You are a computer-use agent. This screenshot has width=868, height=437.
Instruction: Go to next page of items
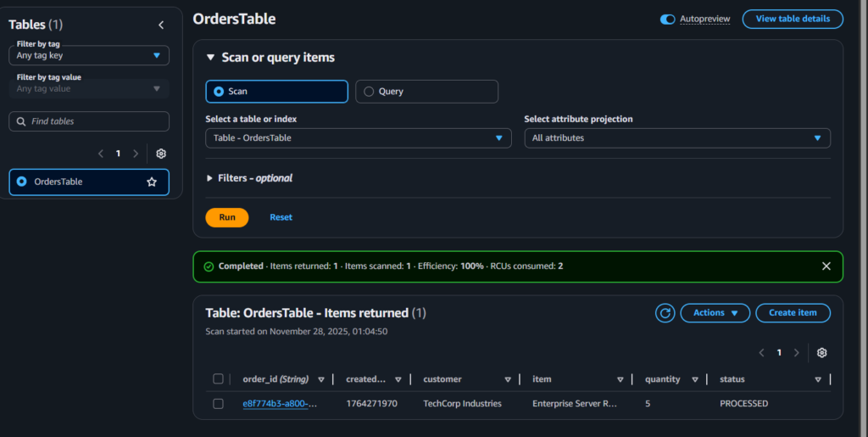[799, 353]
